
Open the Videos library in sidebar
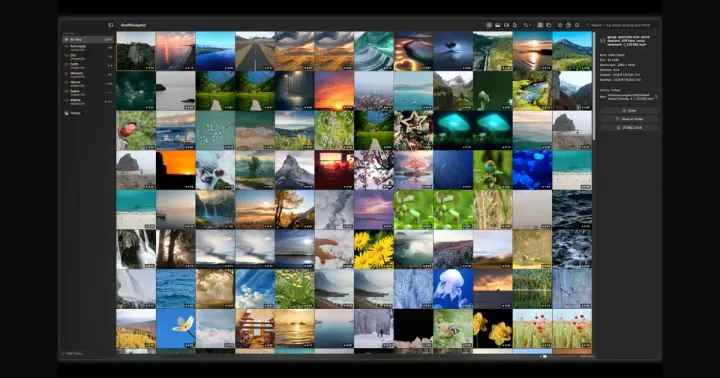[x=87, y=101]
